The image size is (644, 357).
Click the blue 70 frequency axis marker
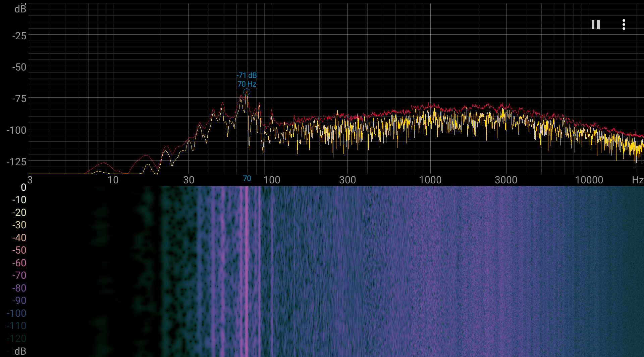click(247, 179)
